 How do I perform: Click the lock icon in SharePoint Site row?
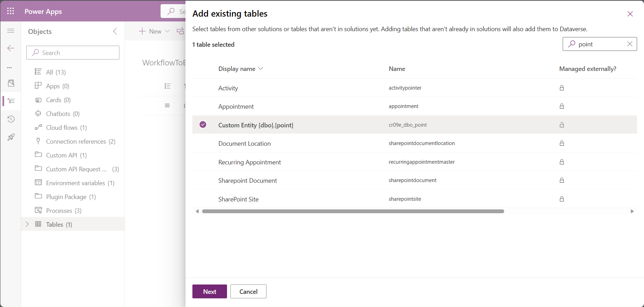coord(562,199)
